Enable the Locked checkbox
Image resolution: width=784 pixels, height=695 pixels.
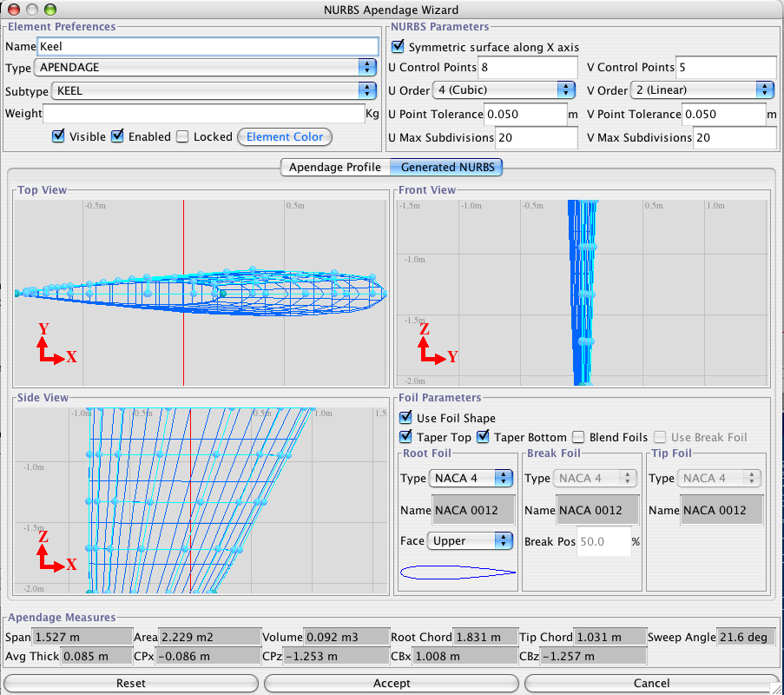(x=182, y=136)
